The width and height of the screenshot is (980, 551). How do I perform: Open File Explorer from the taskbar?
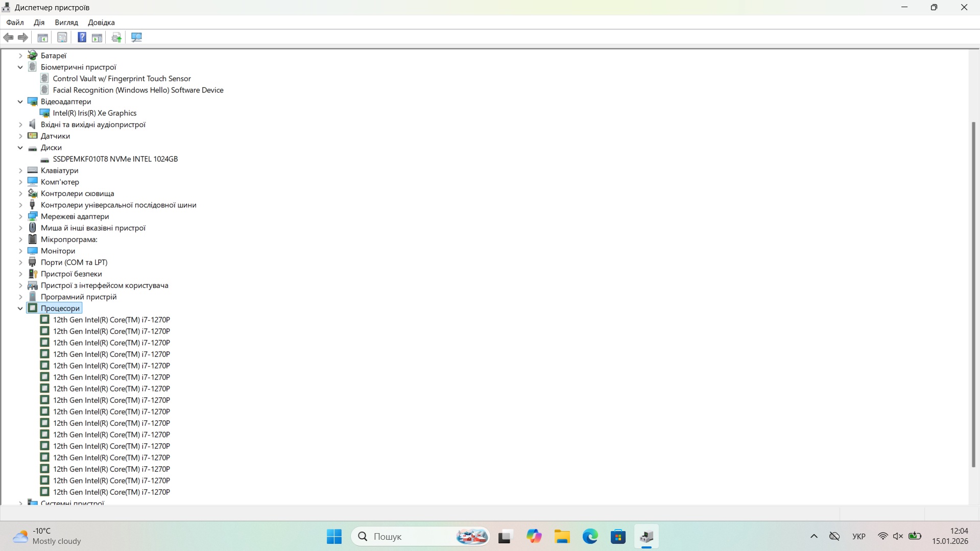click(x=562, y=537)
